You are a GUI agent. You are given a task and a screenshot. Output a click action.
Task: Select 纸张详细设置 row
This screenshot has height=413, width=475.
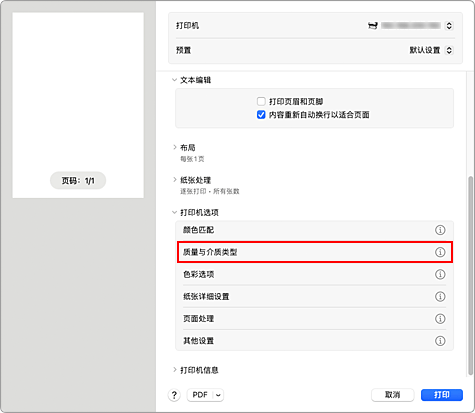(x=314, y=296)
